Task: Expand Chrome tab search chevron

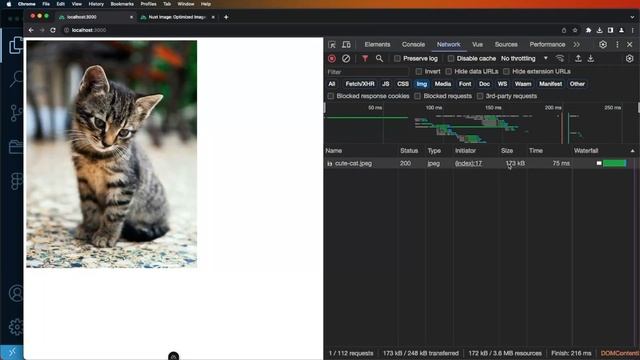Action: pyautogui.click(x=632, y=17)
